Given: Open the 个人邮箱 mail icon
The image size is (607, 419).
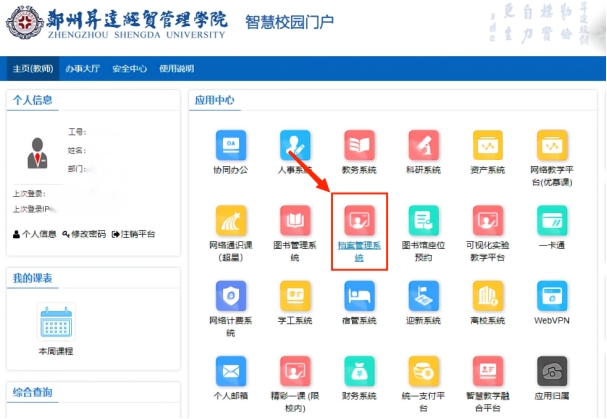Looking at the screenshot, I should pos(231,371).
